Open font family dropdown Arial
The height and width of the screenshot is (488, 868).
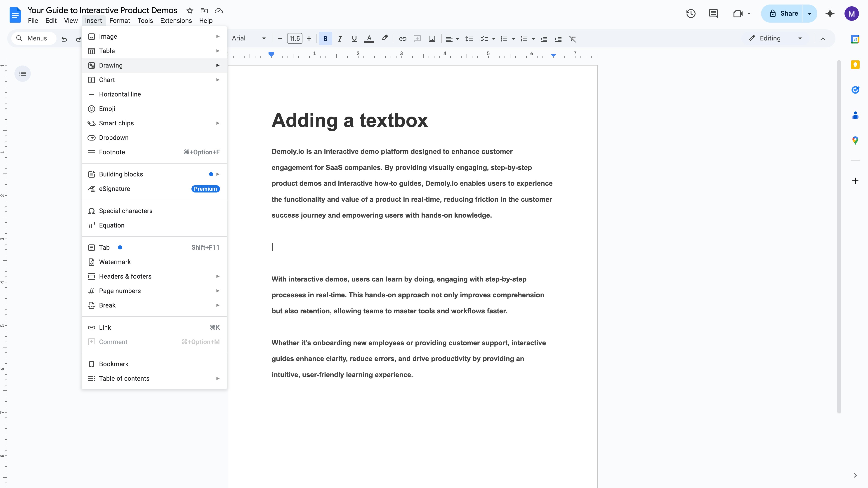[249, 38]
